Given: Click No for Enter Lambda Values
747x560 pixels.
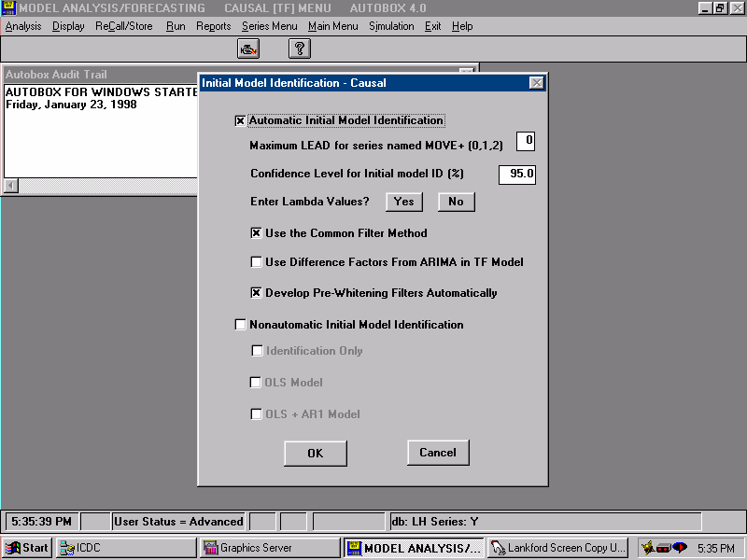Looking at the screenshot, I should [x=456, y=202].
